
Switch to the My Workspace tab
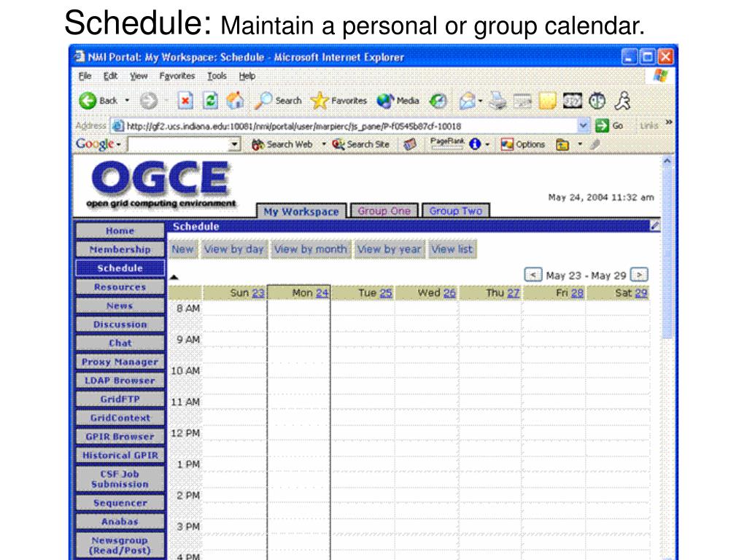(x=301, y=211)
